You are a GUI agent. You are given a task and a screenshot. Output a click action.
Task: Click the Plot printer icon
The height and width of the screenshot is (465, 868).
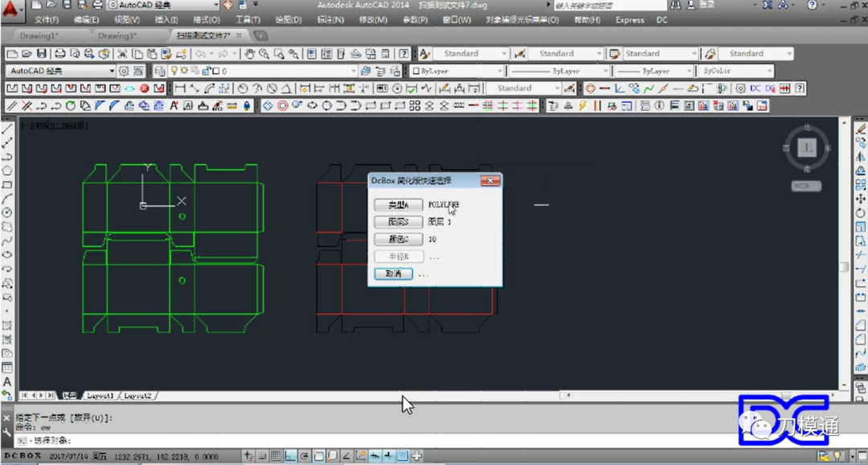click(59, 54)
